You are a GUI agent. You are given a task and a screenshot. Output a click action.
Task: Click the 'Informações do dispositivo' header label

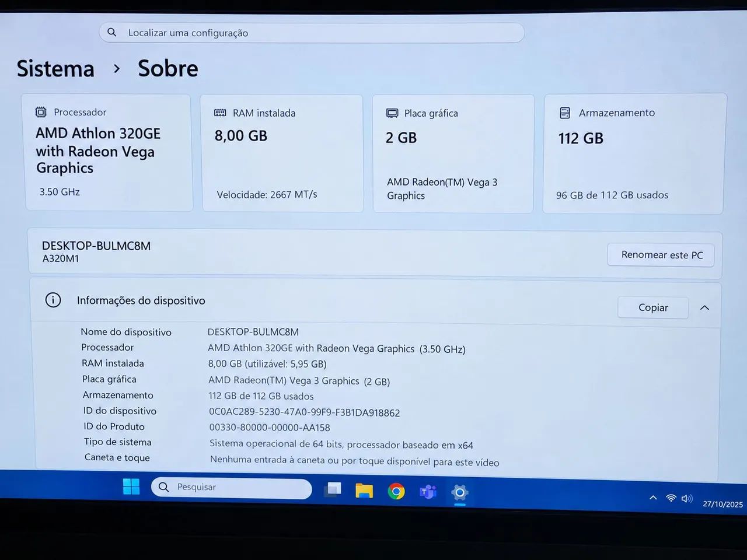click(x=141, y=300)
